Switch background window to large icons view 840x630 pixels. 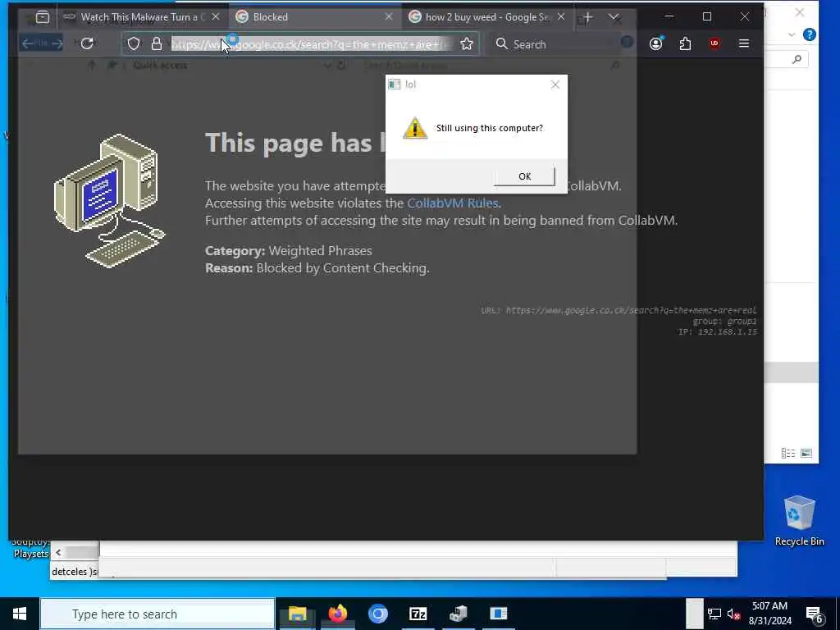(x=806, y=453)
